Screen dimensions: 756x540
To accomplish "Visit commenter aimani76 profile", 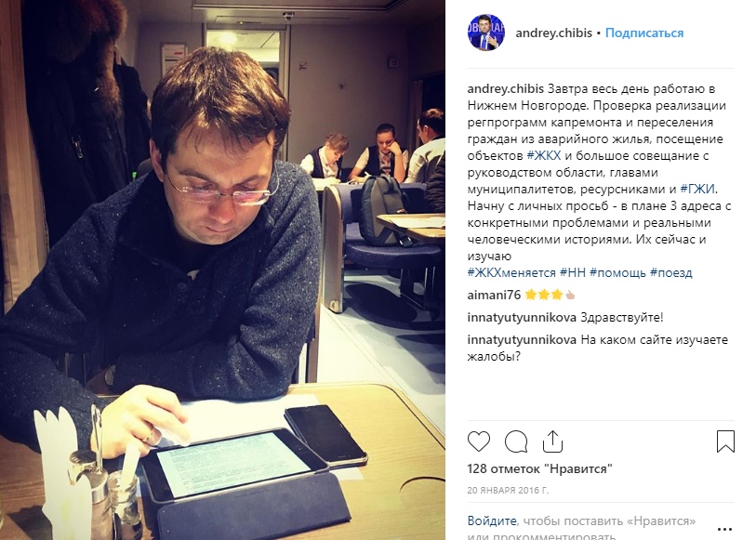I will point(494,295).
